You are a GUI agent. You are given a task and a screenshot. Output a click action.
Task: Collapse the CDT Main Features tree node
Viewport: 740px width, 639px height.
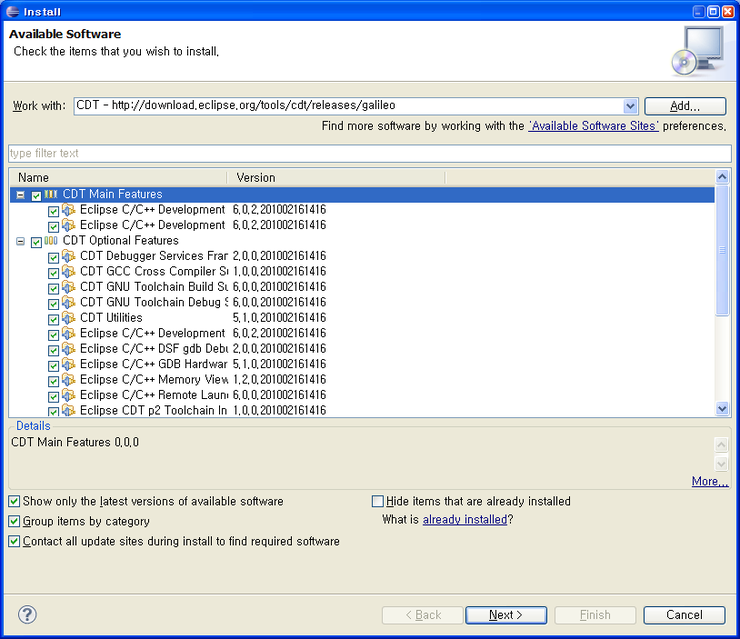point(20,195)
